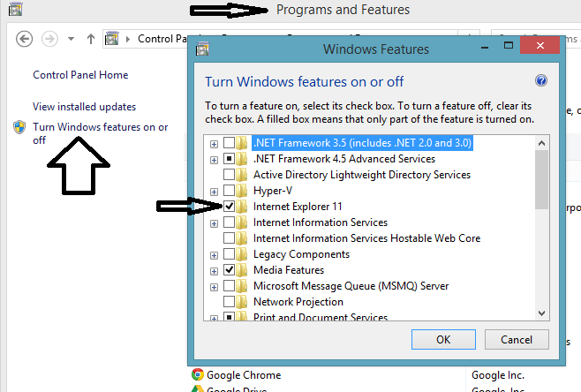Select Google Chrome in the programs list
The width and height of the screenshot is (581, 392).
pos(244,375)
